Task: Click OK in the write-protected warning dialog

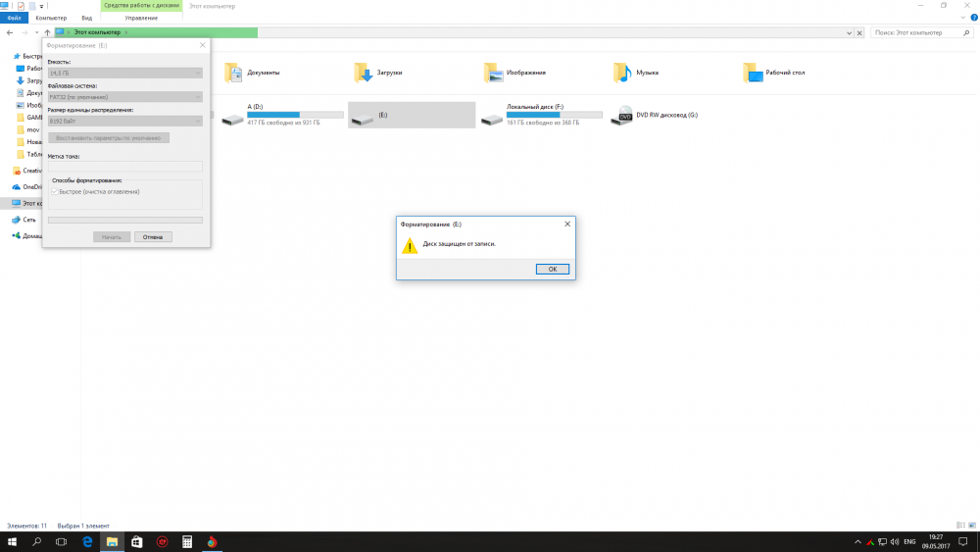Action: tap(553, 269)
